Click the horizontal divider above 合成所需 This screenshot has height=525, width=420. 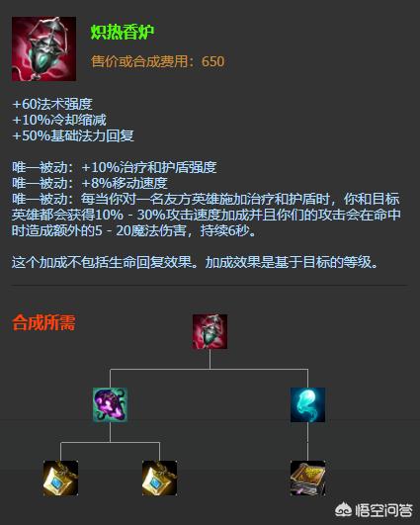(210, 286)
